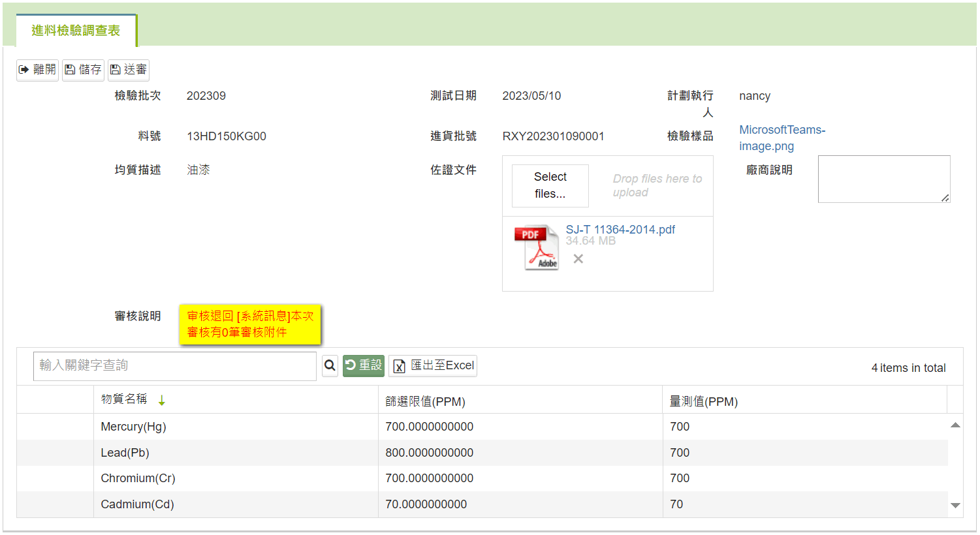
Task: Remove the uploaded PDF with the X icon
Action: [578, 259]
